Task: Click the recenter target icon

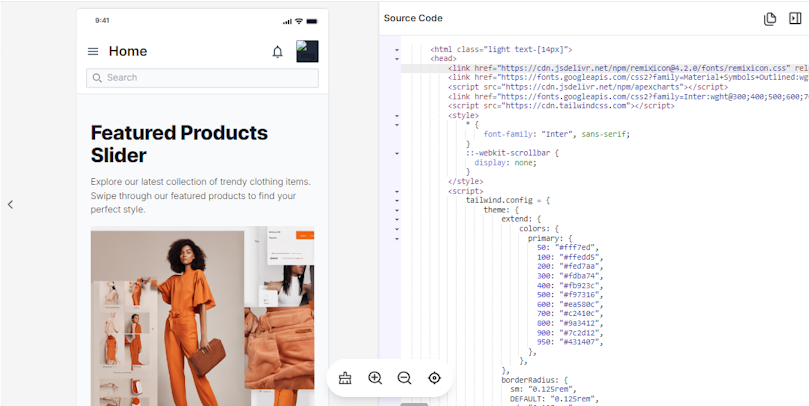Action: pyautogui.click(x=434, y=378)
